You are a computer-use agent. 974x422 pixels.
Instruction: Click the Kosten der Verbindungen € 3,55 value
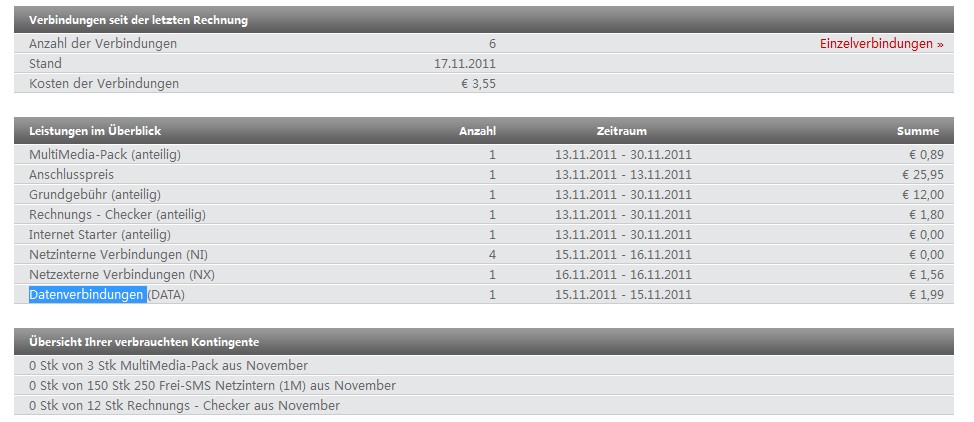(478, 83)
